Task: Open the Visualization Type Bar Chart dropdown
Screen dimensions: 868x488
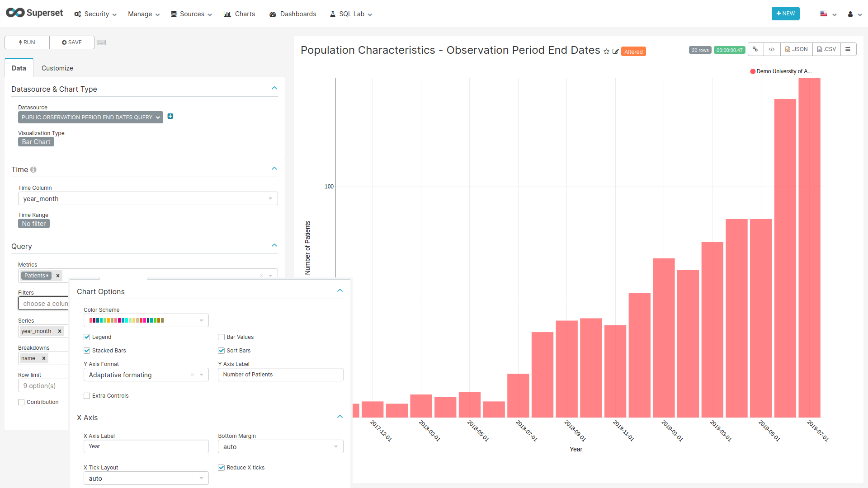Action: point(36,142)
